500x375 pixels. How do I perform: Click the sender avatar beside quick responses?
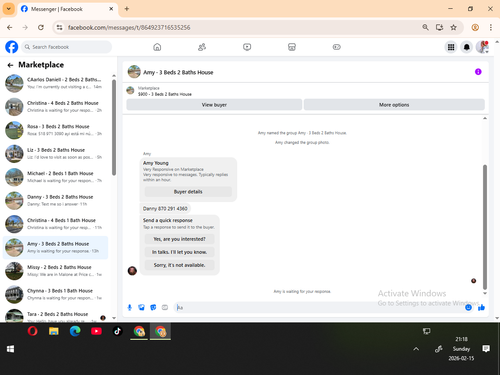click(132, 271)
